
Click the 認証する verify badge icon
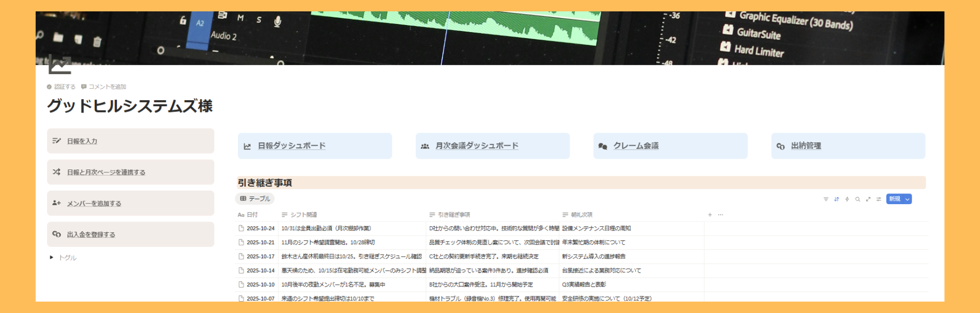pyautogui.click(x=49, y=87)
